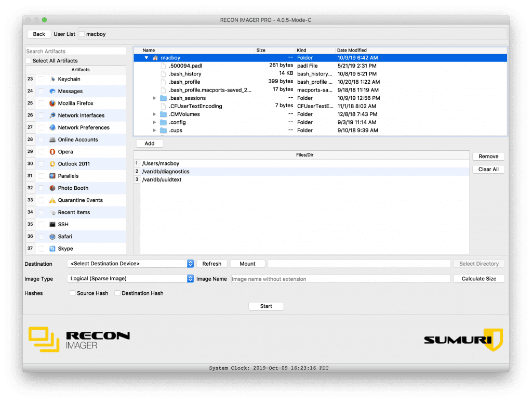This screenshot has height=402, width=532.
Task: Click the Mount button
Action: tap(247, 264)
